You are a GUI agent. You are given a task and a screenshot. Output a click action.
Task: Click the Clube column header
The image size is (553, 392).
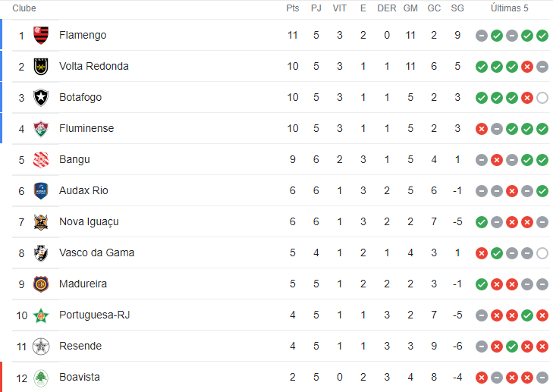tap(24, 8)
